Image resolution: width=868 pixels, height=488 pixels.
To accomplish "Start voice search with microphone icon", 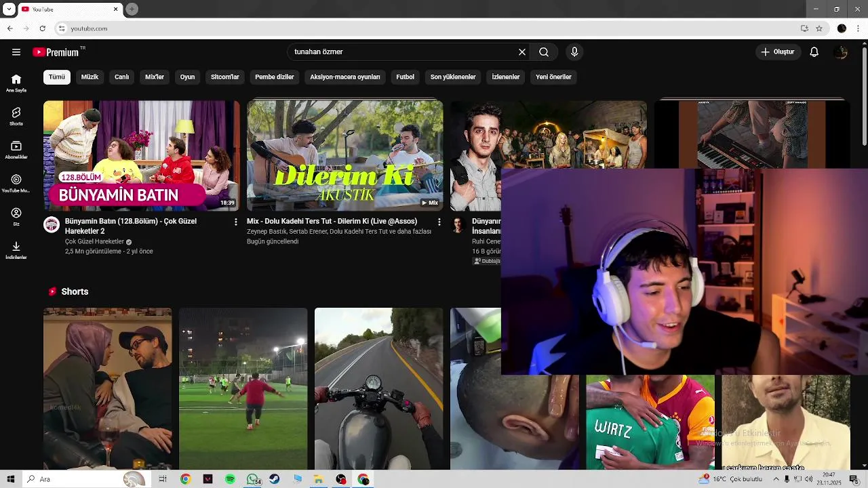I will pyautogui.click(x=574, y=52).
